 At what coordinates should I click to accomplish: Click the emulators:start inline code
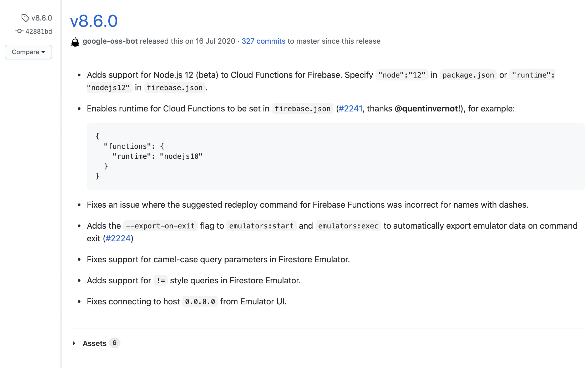[x=261, y=226]
